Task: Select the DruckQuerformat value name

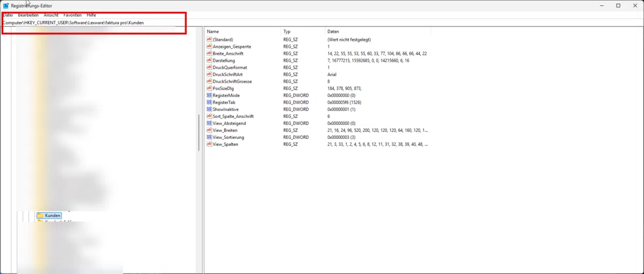Action: coord(230,68)
